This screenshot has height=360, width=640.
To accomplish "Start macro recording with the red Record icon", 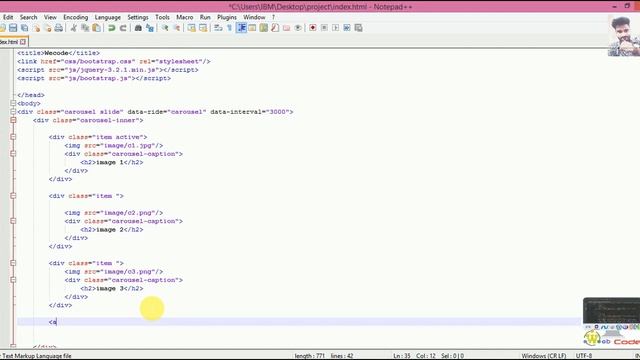I will coord(313,28).
